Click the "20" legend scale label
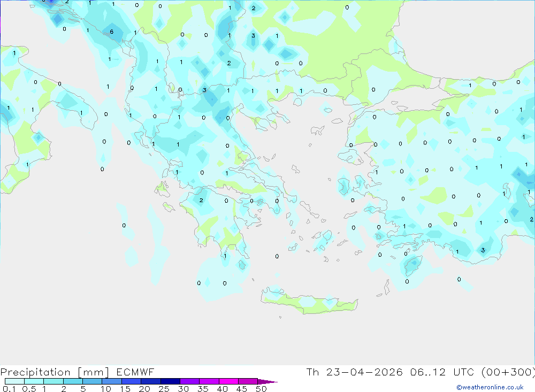The image size is (535, 392). tap(144, 389)
